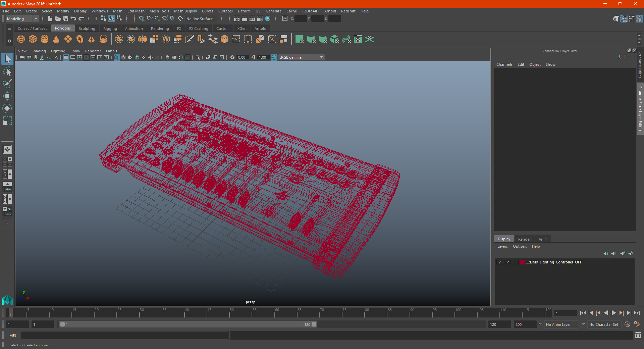Toggle use all lights bulb icon
644x349 pixels.
click(x=150, y=57)
